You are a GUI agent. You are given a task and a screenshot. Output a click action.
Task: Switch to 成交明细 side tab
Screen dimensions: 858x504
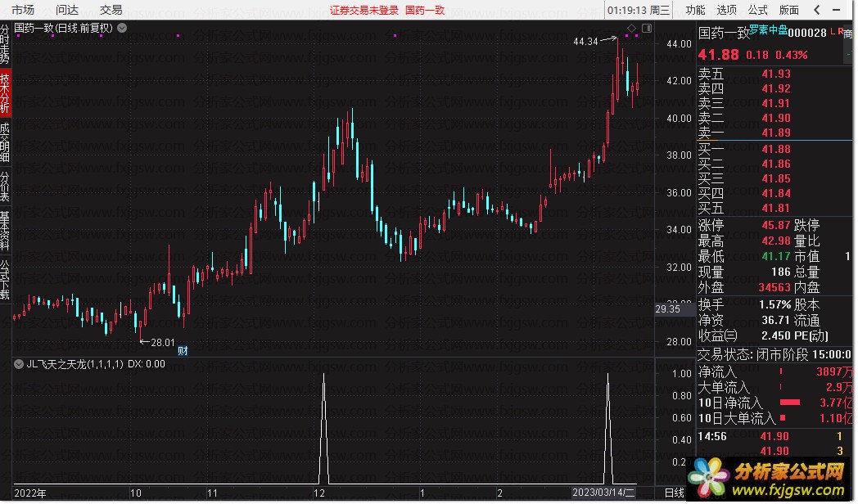click(5, 142)
